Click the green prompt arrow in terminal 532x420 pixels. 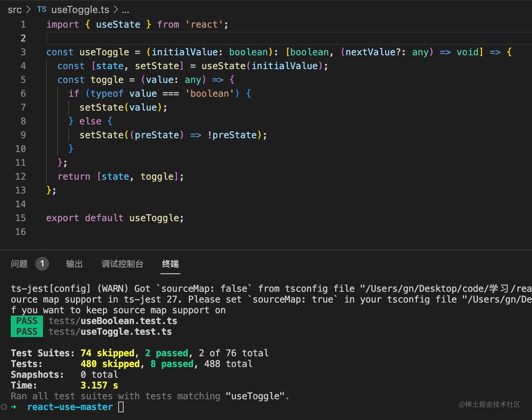tap(14, 407)
